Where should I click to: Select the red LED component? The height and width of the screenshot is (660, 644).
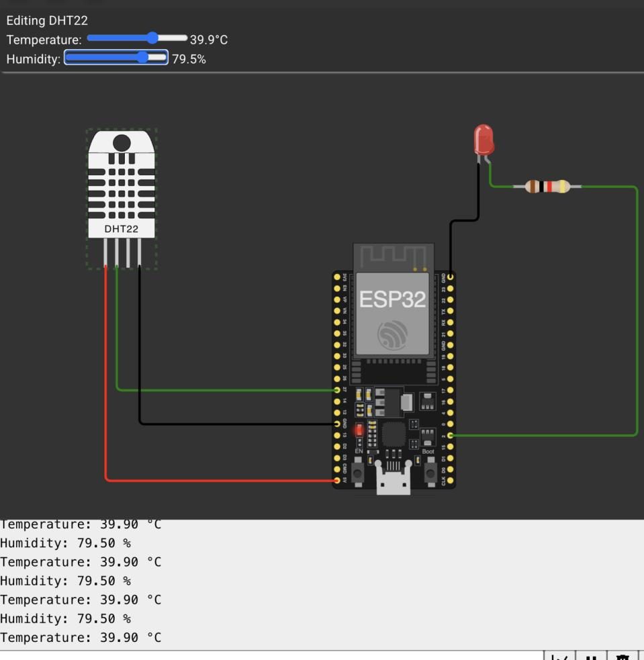pos(484,143)
